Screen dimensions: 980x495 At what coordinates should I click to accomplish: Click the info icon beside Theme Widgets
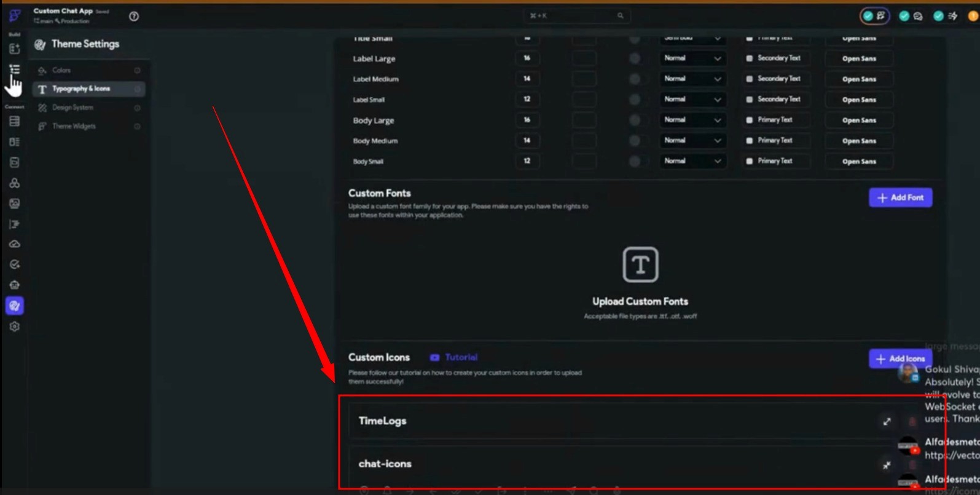point(137,126)
